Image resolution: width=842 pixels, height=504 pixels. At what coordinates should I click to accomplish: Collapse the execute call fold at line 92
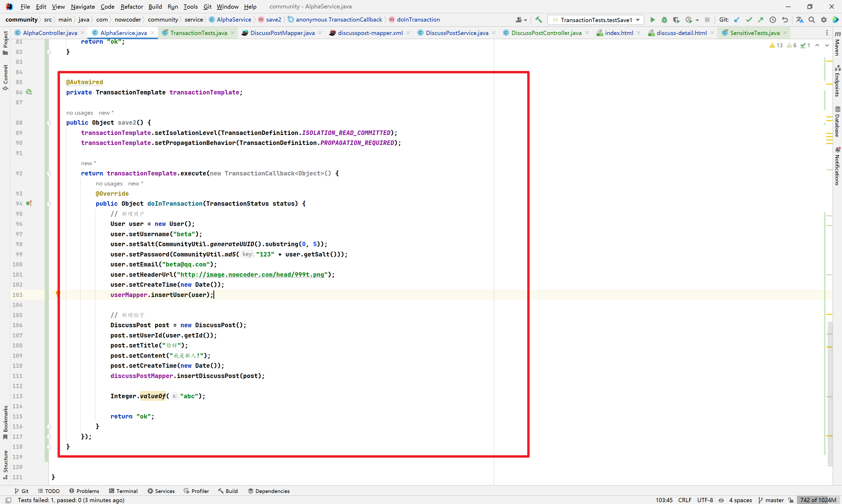(49, 174)
